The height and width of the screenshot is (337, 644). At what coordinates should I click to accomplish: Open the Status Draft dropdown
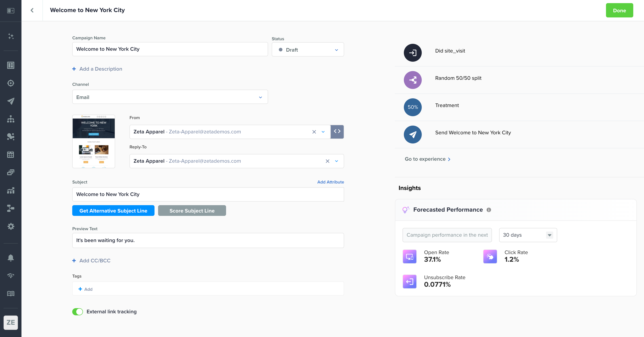307,50
